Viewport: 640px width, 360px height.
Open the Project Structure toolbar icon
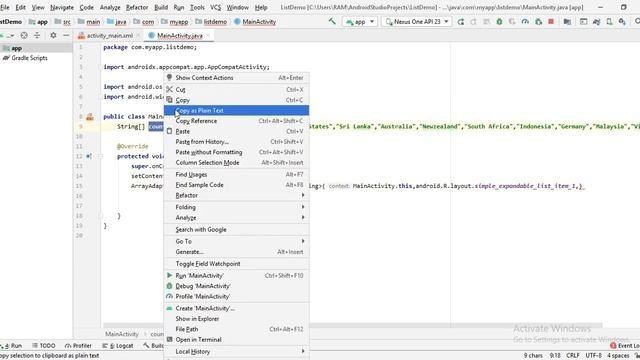click(567, 22)
